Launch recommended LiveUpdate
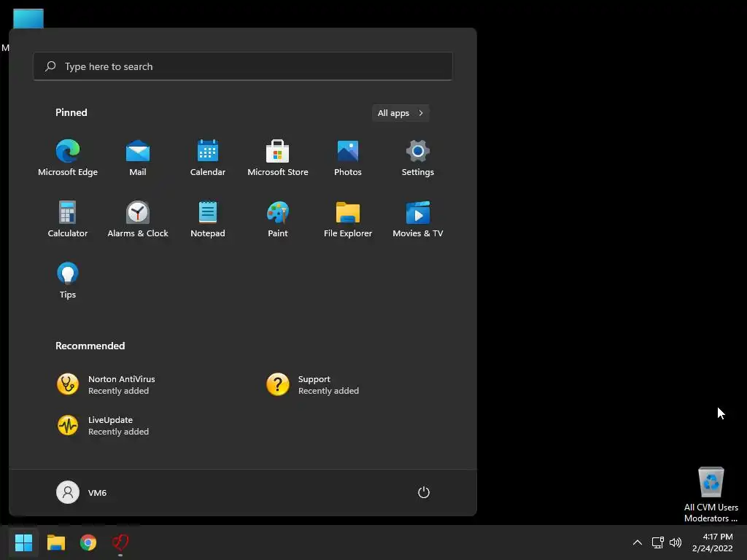 point(103,425)
